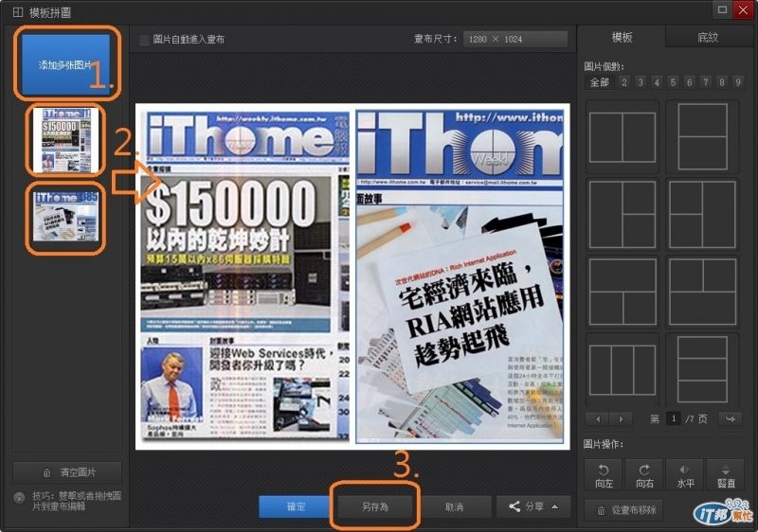Image resolution: width=758 pixels, height=532 pixels.
Task: Choose the two vertical columns template
Action: (623, 137)
